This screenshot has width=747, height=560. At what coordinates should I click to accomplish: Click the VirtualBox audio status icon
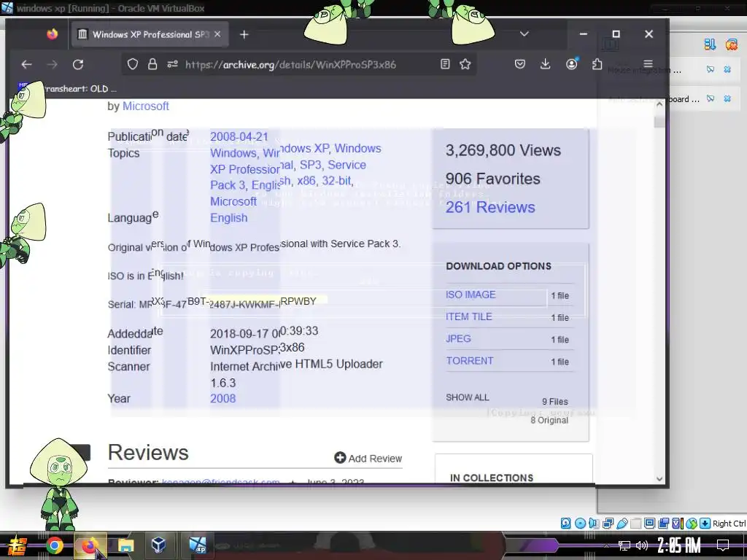(594, 524)
